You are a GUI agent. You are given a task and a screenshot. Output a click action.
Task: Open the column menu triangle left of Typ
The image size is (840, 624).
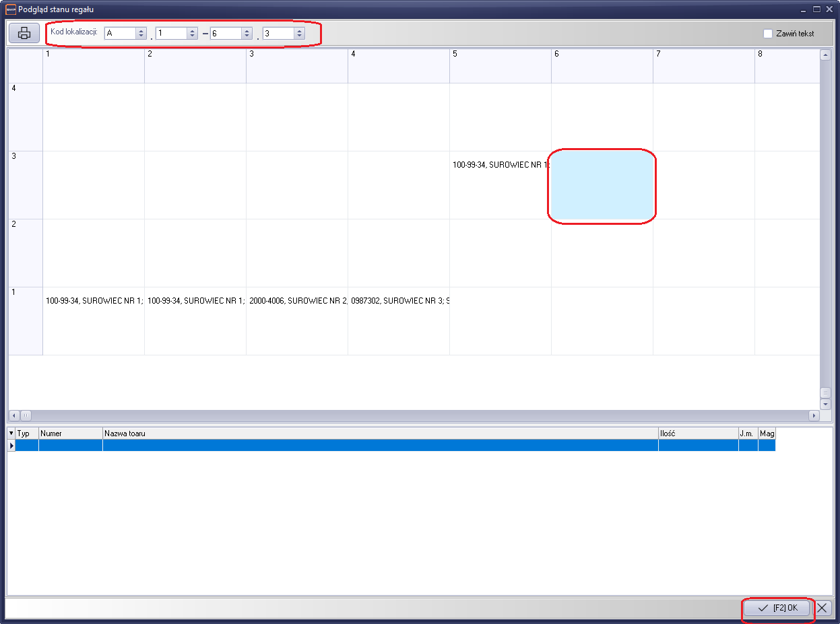pyautogui.click(x=11, y=434)
